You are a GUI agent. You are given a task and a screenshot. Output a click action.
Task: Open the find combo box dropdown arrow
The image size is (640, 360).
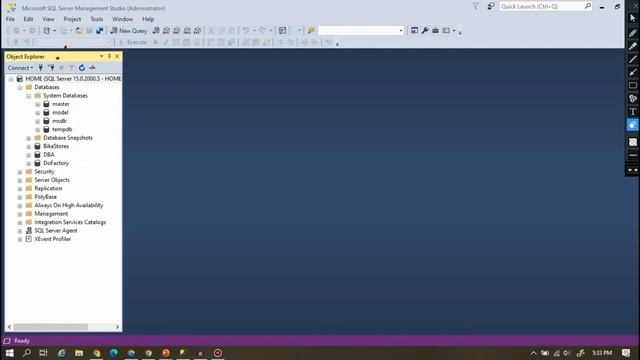coord(401,31)
